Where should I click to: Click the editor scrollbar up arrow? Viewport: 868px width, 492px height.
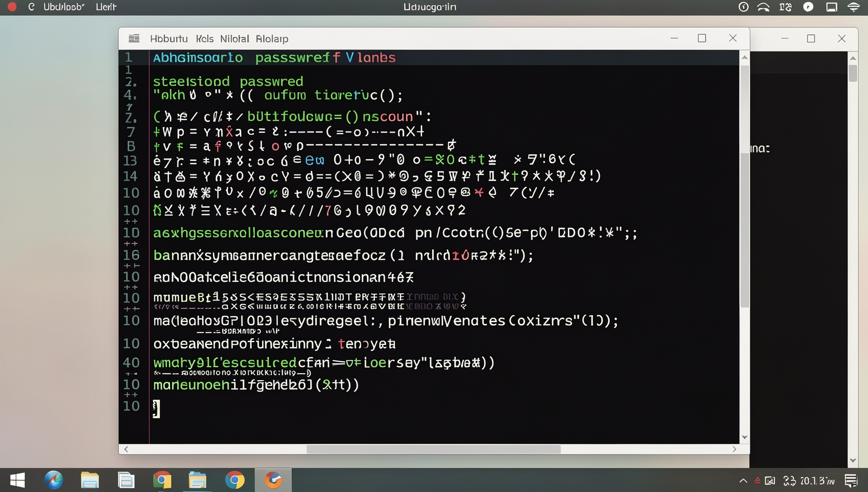coord(744,57)
